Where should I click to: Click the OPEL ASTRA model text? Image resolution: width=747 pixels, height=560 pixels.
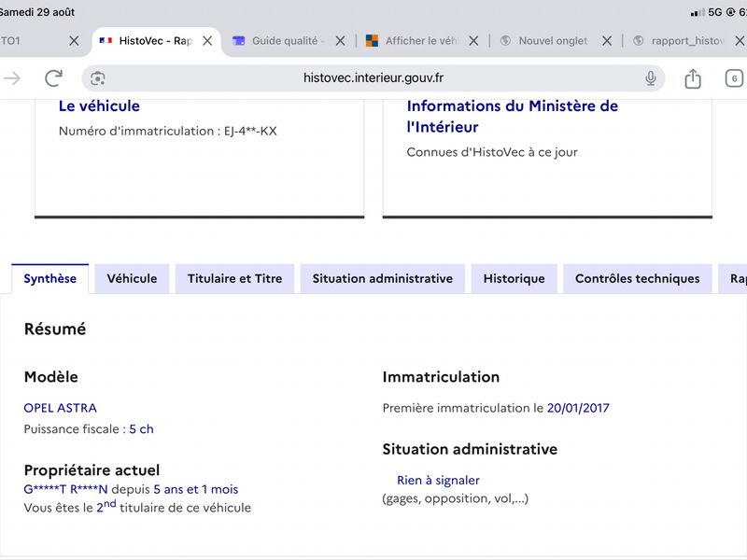[61, 408]
